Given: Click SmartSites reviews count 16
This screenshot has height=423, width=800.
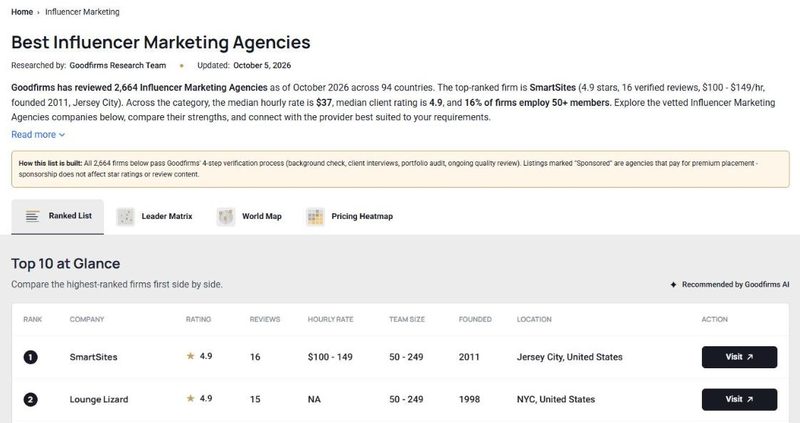Looking at the screenshot, I should 255,357.
